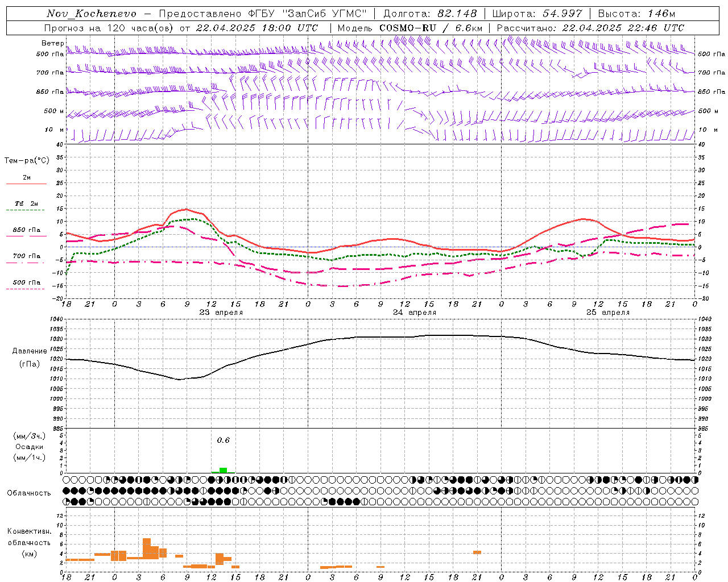Click the Осадки precipitation label
The width and height of the screenshot is (728, 582).
tap(30, 447)
